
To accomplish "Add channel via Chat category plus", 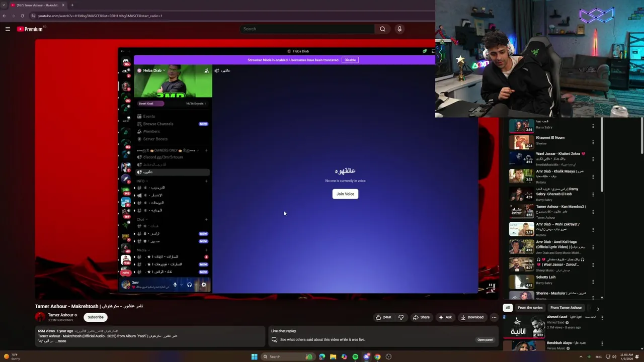I will 206,219.
